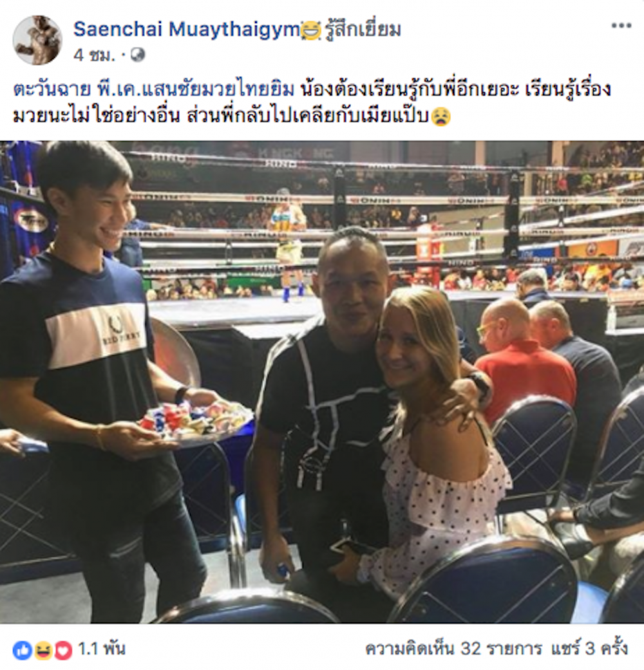This screenshot has width=644, height=670.
Task: Click the รู้สึกเยี่ยม feeling text
Action: click(363, 30)
